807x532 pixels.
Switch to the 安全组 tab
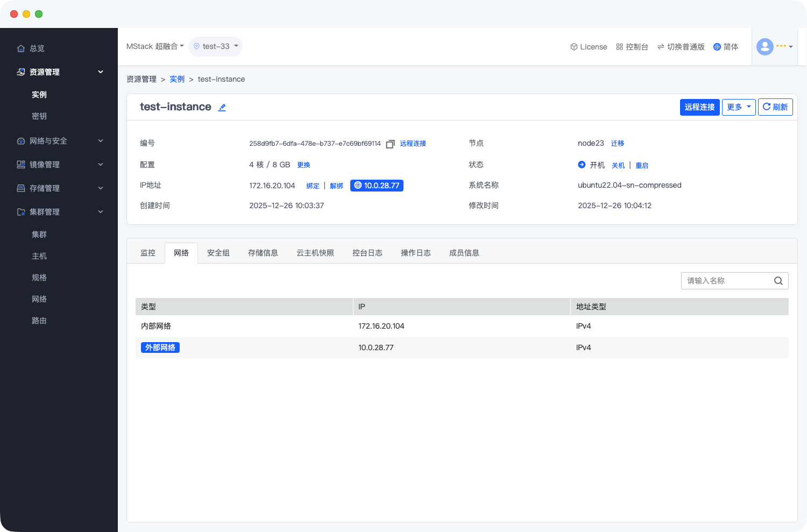point(218,253)
